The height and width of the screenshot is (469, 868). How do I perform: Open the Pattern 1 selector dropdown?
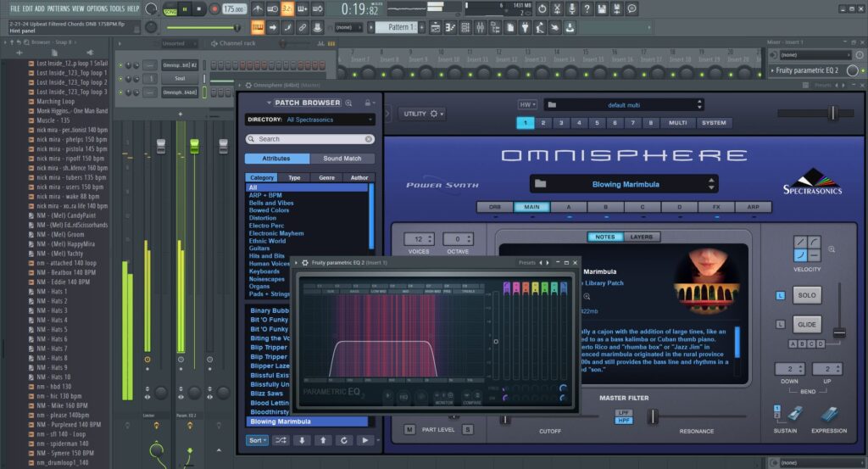[x=397, y=27]
